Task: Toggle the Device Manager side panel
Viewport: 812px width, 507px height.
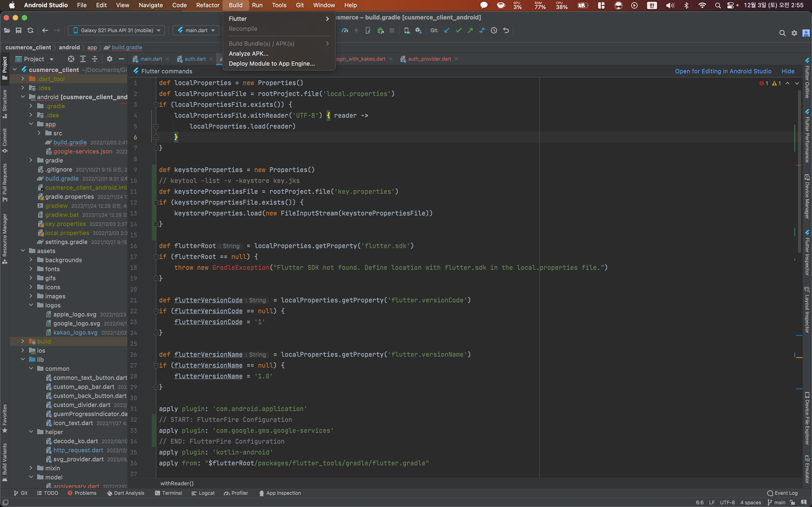Action: (807, 196)
